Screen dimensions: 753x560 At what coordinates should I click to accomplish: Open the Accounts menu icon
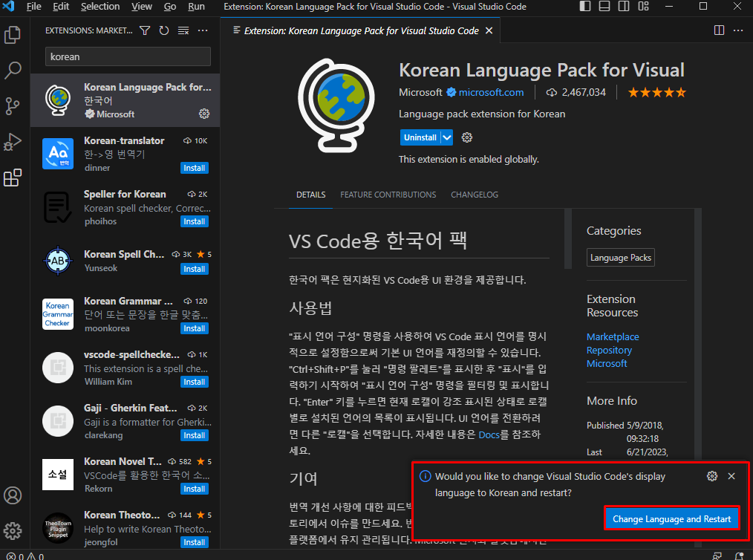click(x=13, y=495)
